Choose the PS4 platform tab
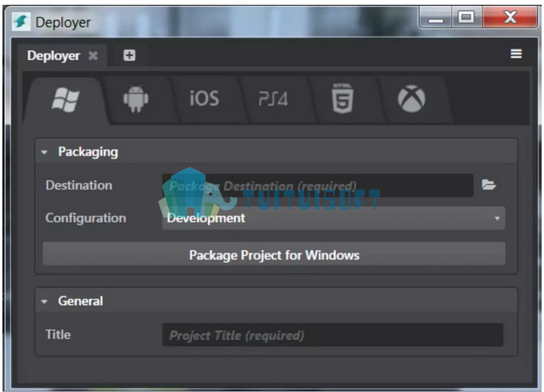544x392 pixels. [273, 100]
